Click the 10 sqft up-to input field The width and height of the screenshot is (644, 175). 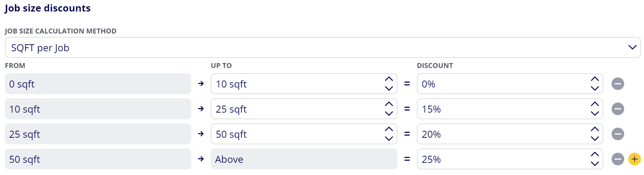tap(304, 84)
